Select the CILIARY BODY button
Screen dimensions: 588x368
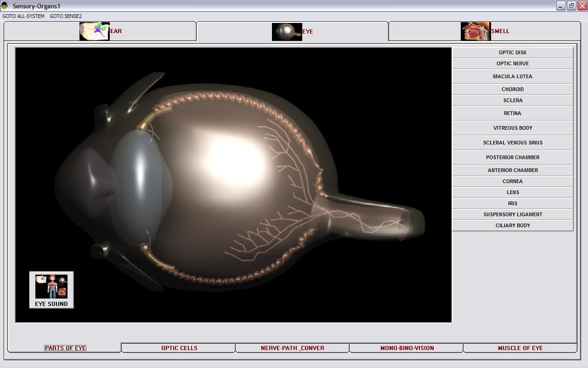coord(513,225)
